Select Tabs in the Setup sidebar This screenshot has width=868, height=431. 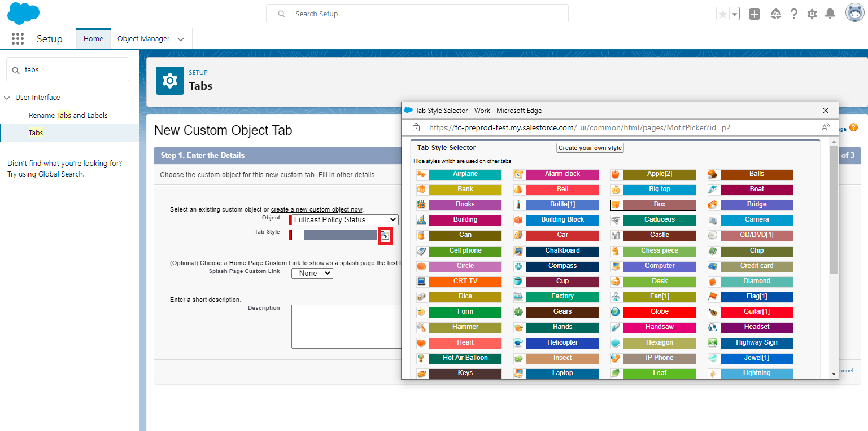[36, 133]
